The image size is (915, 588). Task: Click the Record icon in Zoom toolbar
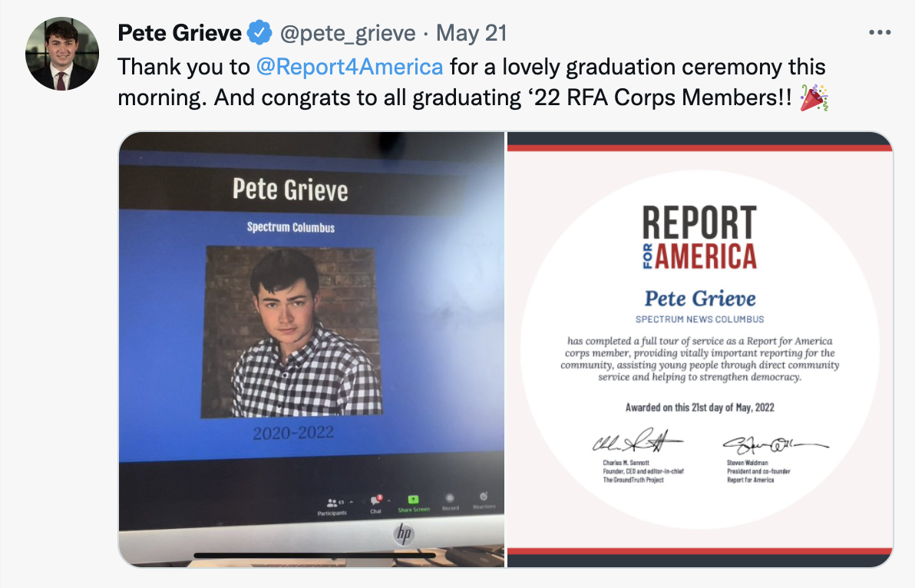[x=451, y=499]
